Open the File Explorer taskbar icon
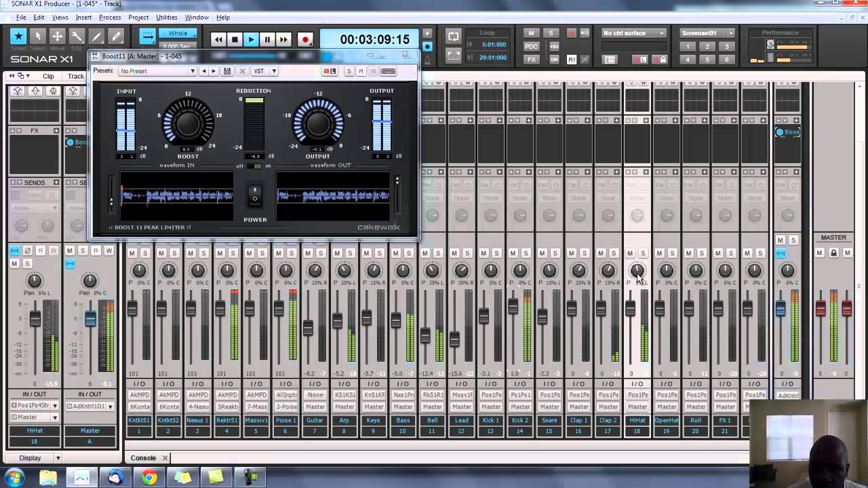 48,478
